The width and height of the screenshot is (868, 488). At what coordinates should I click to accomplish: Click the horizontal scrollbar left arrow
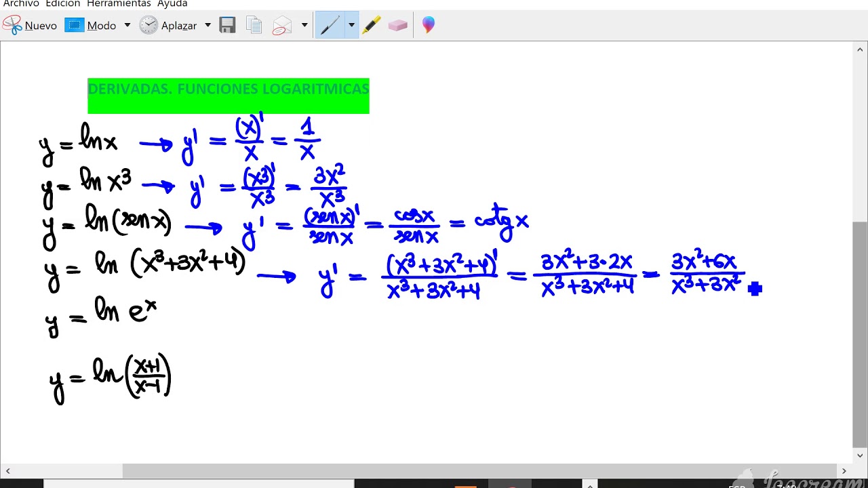click(7, 470)
